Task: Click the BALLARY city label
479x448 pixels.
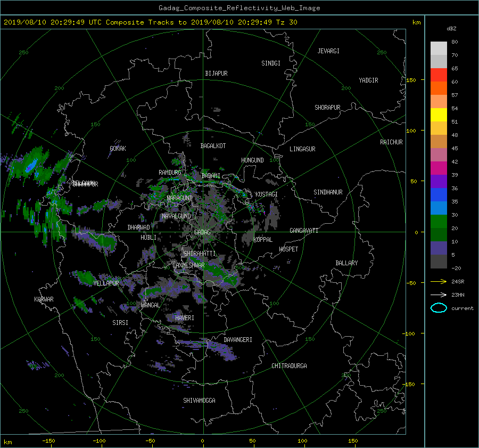Action: pyautogui.click(x=346, y=263)
